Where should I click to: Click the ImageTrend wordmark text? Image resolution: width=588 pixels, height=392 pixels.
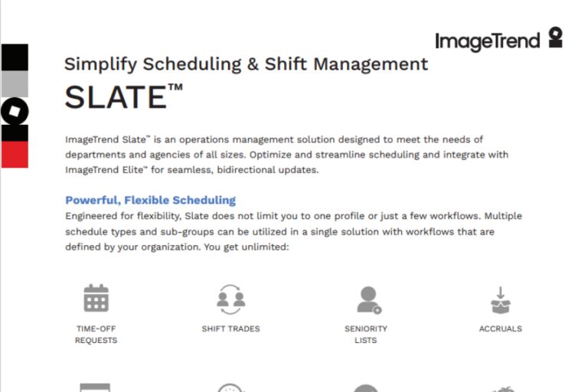487,41
